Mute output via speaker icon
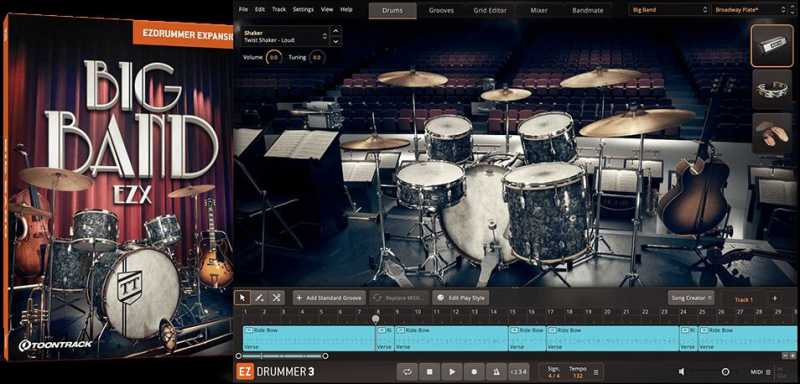This screenshot has height=384, width=800. pyautogui.click(x=682, y=372)
